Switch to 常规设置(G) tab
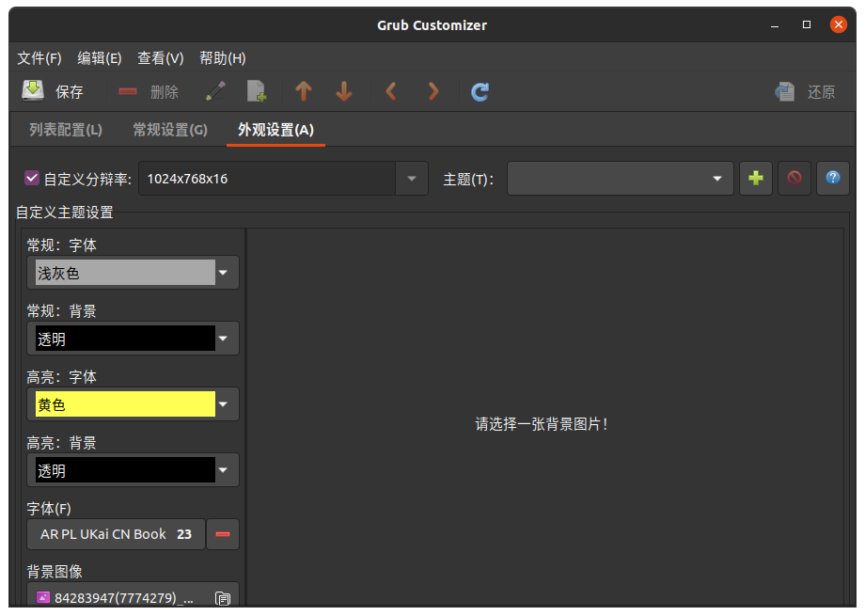Image resolution: width=865 pixels, height=616 pixels. click(x=170, y=130)
